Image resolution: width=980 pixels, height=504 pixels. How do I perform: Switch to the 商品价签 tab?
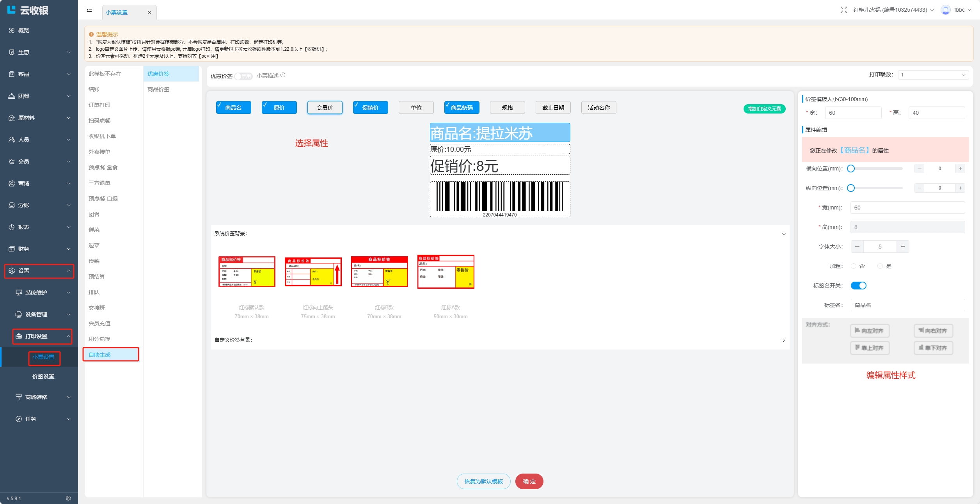pos(158,89)
